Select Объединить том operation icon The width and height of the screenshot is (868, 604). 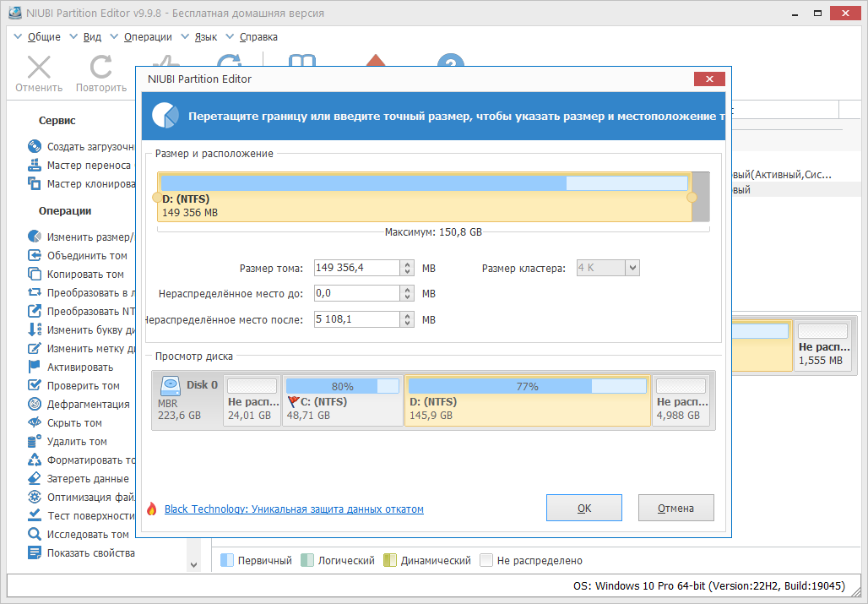(35, 255)
